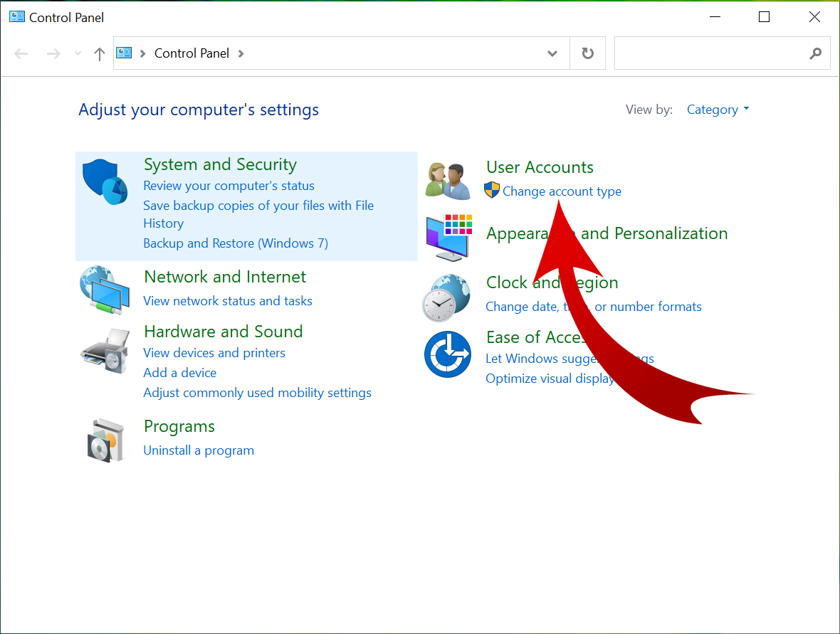The height and width of the screenshot is (634, 840).
Task: Open Review your computer's status
Action: [x=229, y=186]
